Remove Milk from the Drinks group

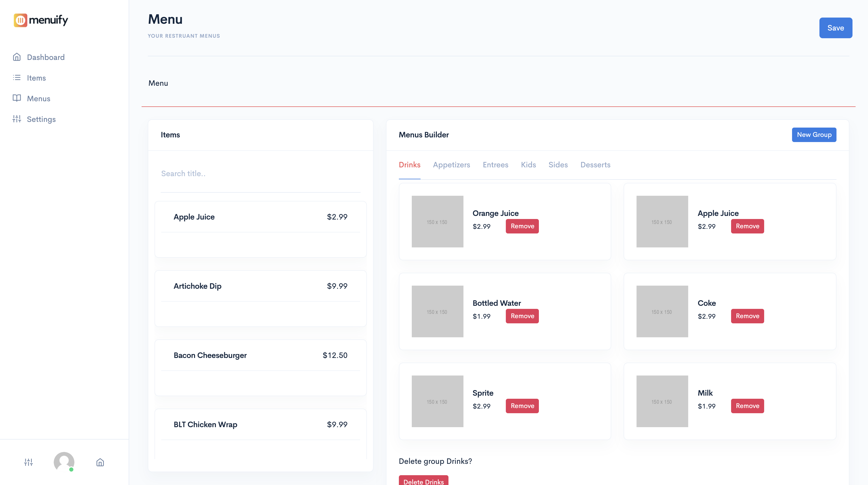click(747, 406)
